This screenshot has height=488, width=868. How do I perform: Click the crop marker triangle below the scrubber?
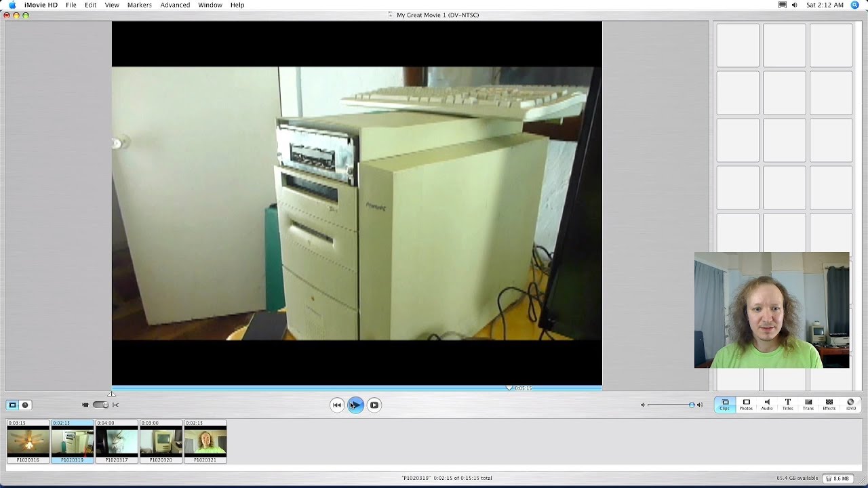[111, 394]
